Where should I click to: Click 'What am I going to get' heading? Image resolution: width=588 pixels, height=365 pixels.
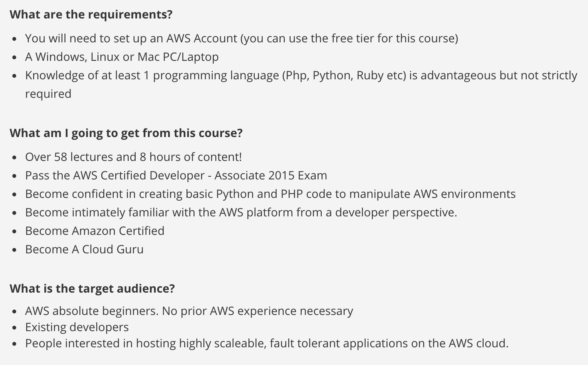pyautogui.click(x=126, y=133)
